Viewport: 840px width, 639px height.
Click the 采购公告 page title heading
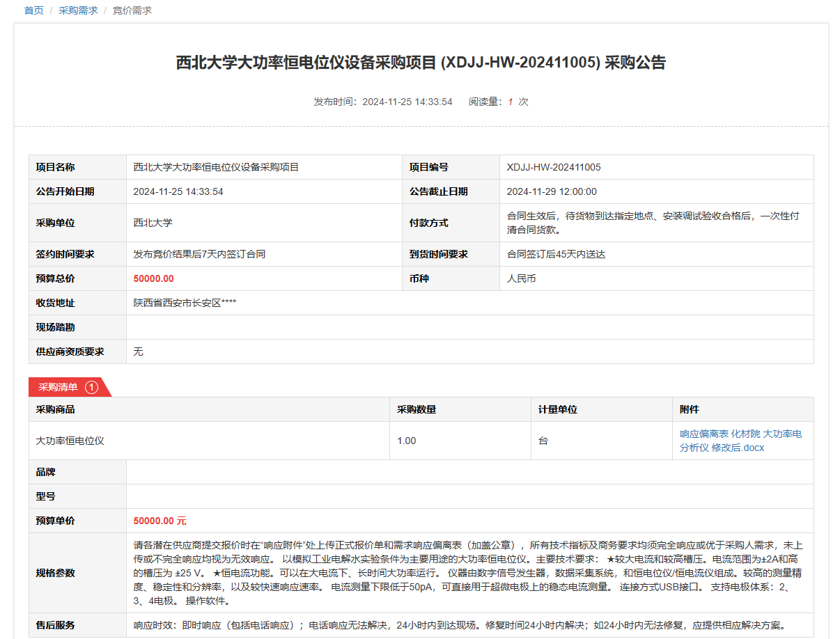click(x=420, y=63)
